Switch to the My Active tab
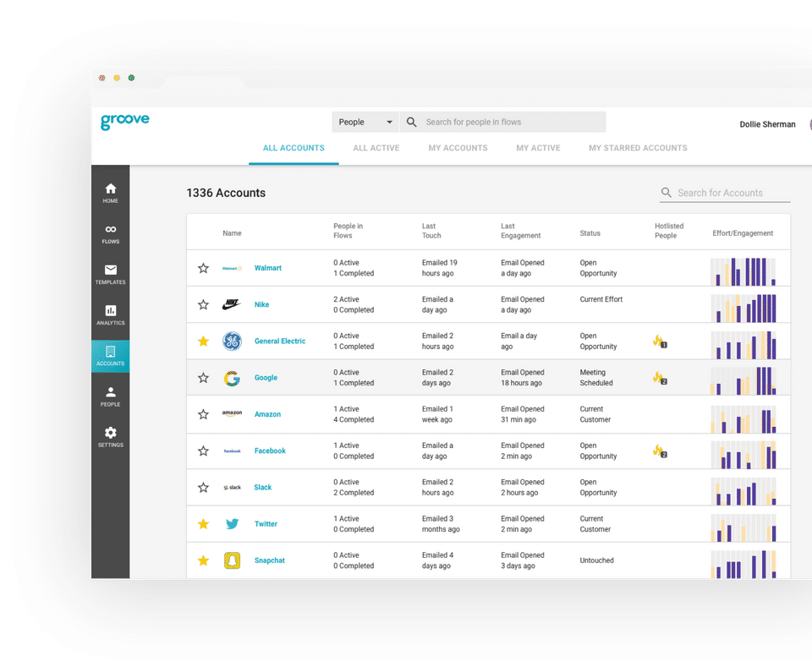 click(538, 148)
